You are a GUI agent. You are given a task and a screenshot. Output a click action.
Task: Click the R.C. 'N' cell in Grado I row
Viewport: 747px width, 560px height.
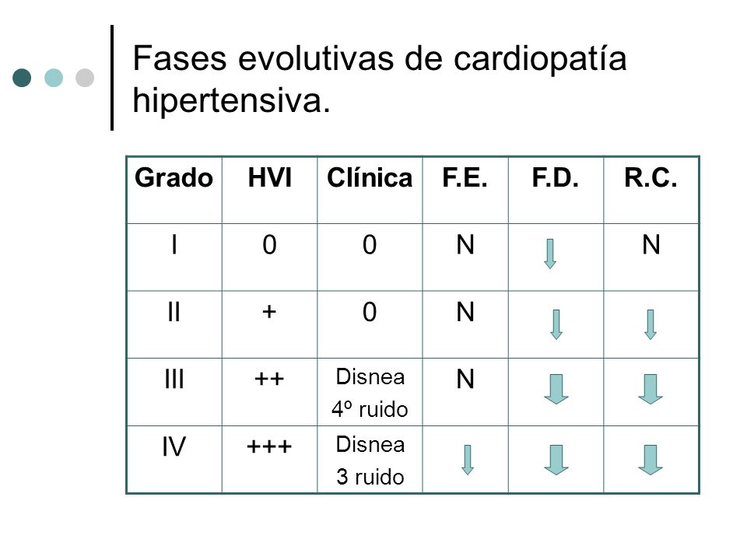pyautogui.click(x=651, y=257)
